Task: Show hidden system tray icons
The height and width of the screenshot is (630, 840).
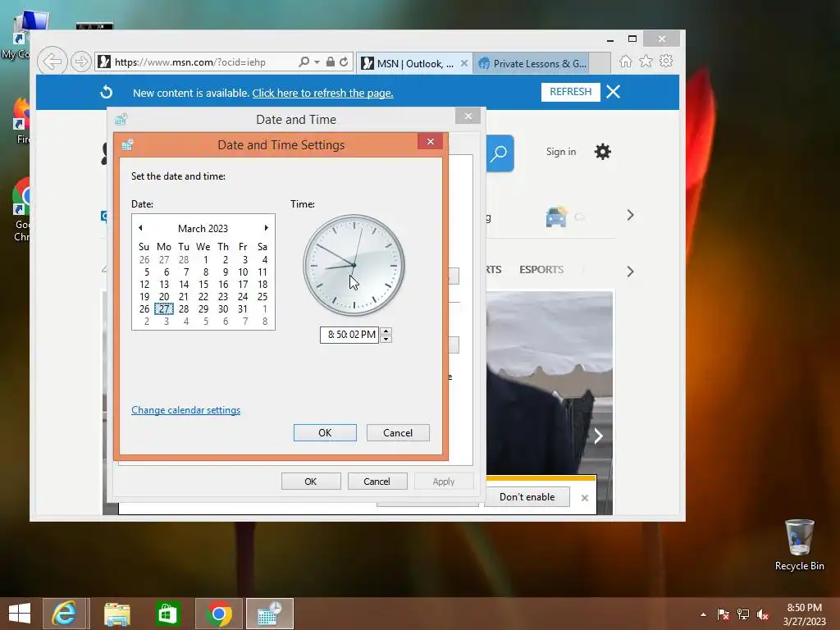Action: [703, 614]
